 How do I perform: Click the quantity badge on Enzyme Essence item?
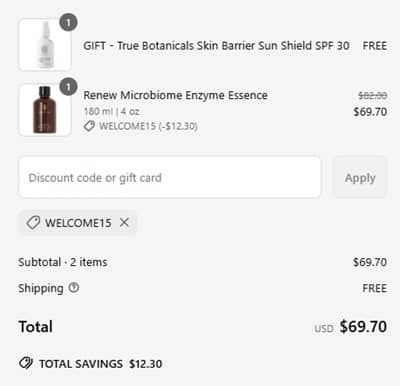[68, 87]
